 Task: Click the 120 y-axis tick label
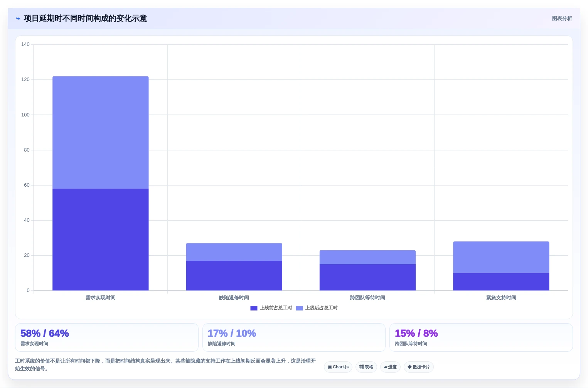pos(25,79)
